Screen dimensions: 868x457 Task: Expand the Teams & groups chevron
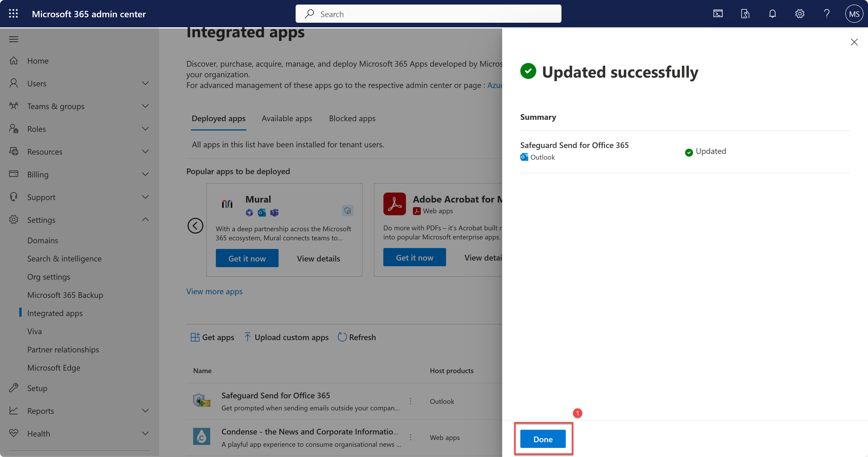click(145, 106)
